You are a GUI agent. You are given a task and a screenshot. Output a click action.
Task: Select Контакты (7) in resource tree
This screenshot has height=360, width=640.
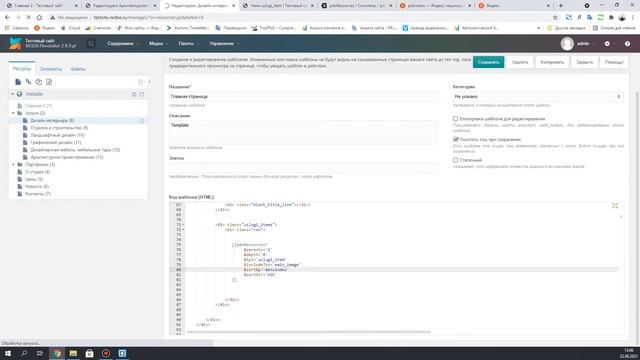point(38,194)
